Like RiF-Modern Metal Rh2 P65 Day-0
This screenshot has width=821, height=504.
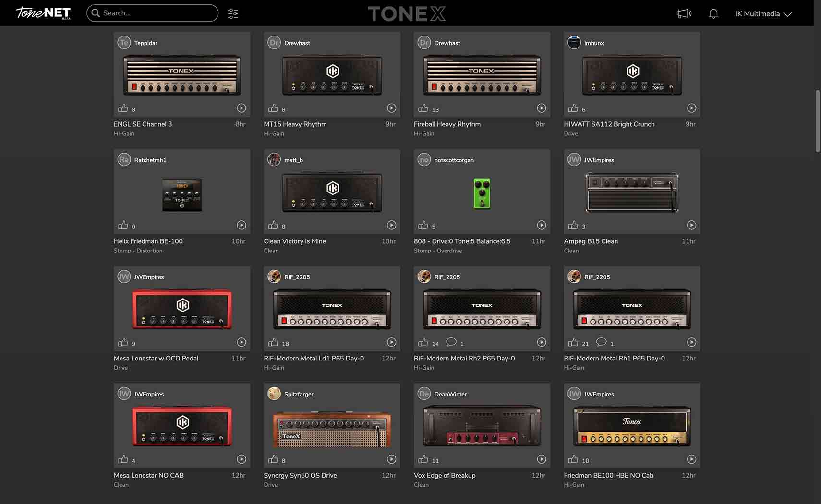pyautogui.click(x=423, y=342)
